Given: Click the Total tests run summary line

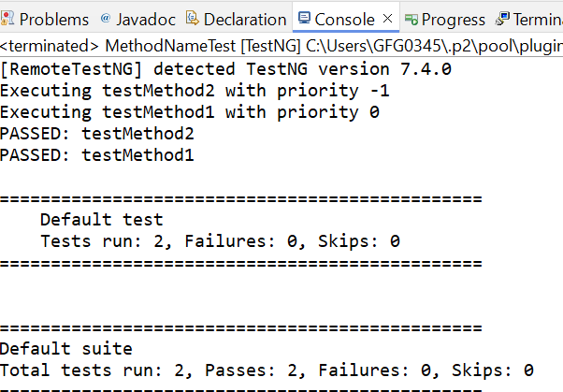Looking at the screenshot, I should tap(267, 370).
